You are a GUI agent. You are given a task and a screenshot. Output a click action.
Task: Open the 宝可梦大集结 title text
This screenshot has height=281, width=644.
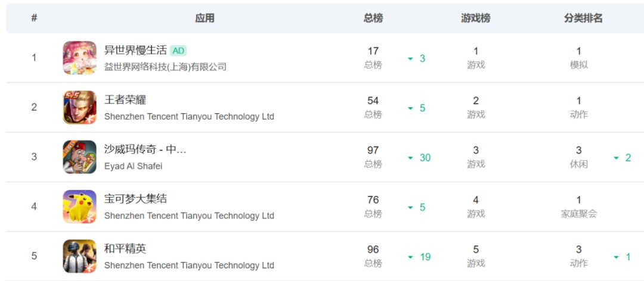135,199
